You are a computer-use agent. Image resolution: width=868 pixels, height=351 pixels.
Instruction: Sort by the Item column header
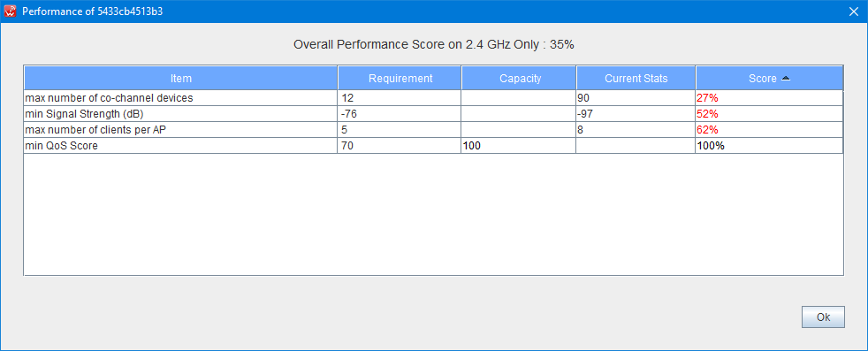(180, 78)
